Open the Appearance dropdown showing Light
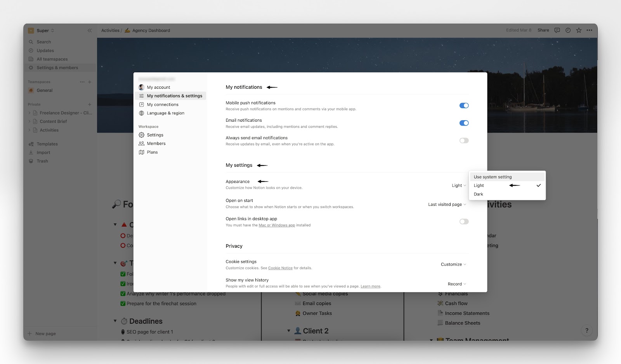The image size is (621, 364). tap(459, 185)
